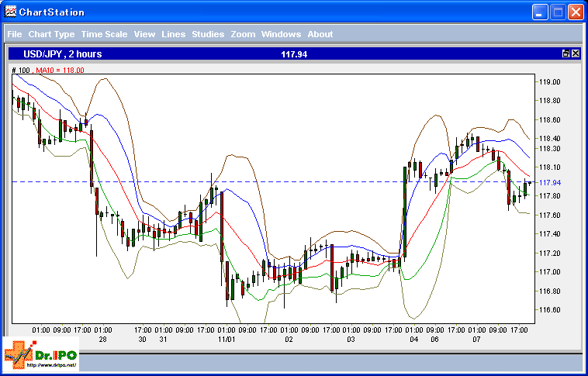Click the blue 117.94 price axis marker
This screenshot has width=588, height=376.
(x=551, y=183)
